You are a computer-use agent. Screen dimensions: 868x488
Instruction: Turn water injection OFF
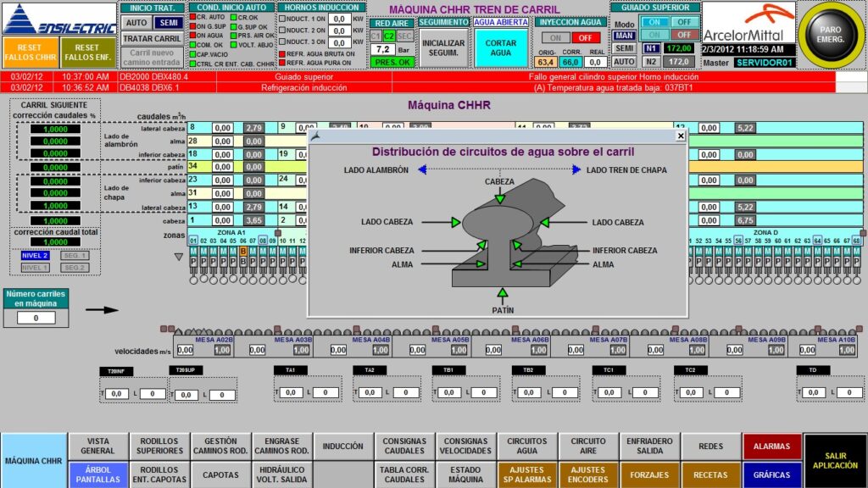585,37
